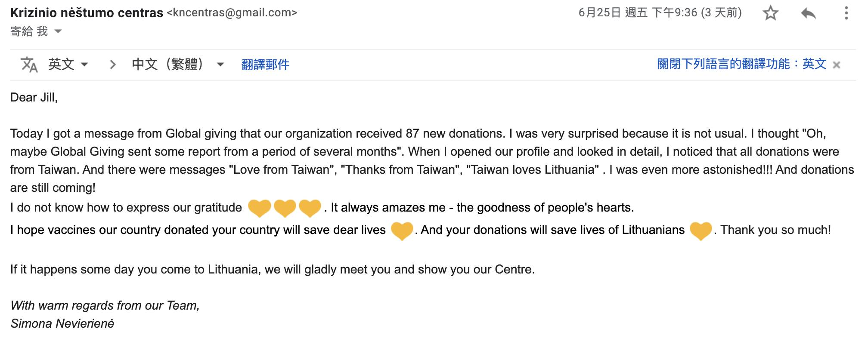Click the 翻譯郵件 translate message link

tap(265, 65)
